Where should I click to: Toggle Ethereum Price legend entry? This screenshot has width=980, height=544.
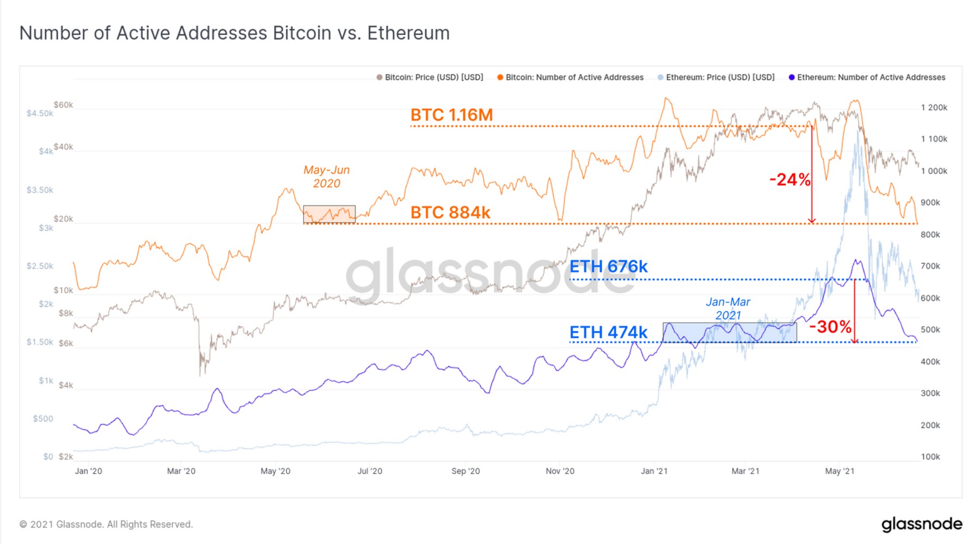(716, 78)
